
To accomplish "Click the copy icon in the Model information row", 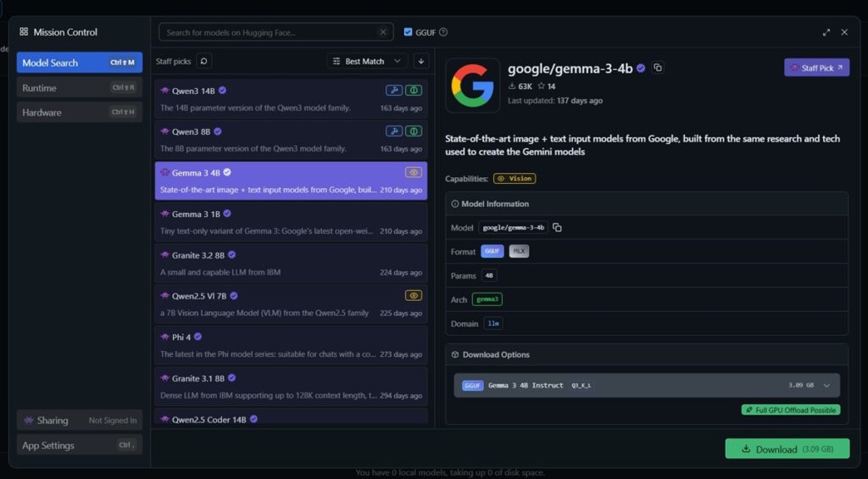I will click(x=557, y=227).
